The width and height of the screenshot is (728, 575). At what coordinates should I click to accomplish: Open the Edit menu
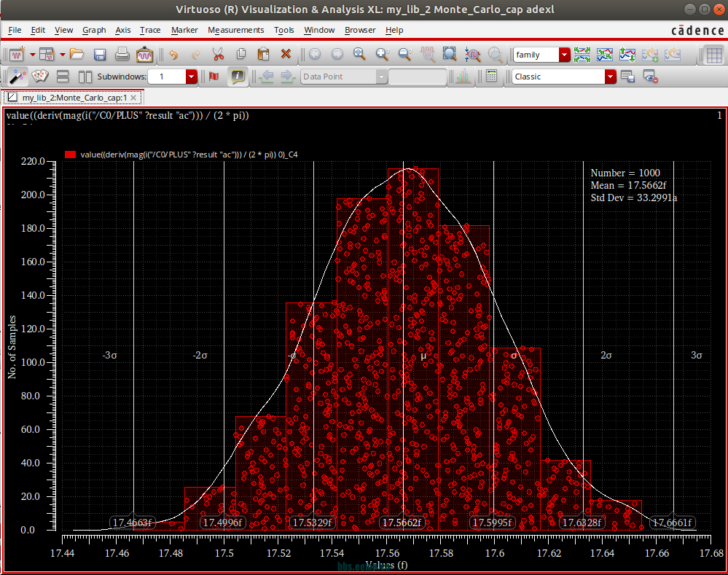coord(38,30)
